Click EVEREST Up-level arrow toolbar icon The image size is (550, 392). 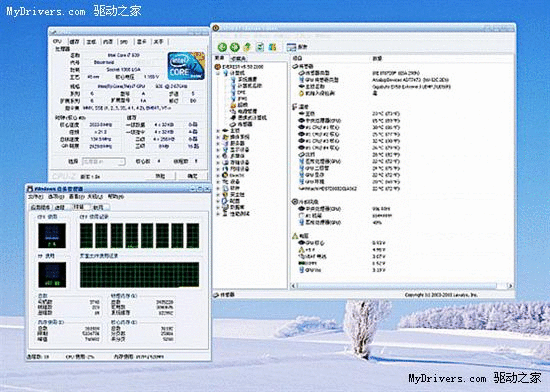point(247,47)
